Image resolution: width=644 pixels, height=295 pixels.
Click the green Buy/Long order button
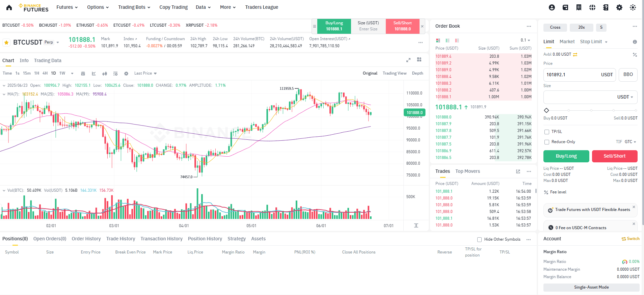click(x=566, y=156)
